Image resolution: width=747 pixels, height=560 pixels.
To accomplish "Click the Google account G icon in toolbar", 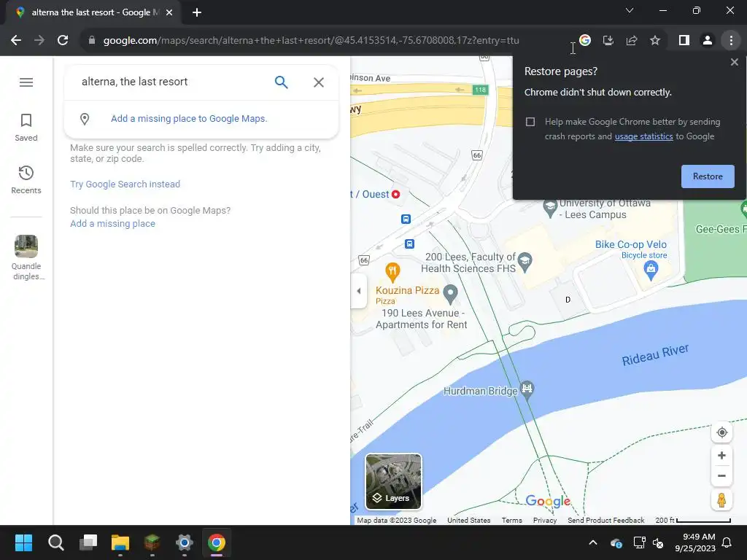I will click(x=585, y=41).
